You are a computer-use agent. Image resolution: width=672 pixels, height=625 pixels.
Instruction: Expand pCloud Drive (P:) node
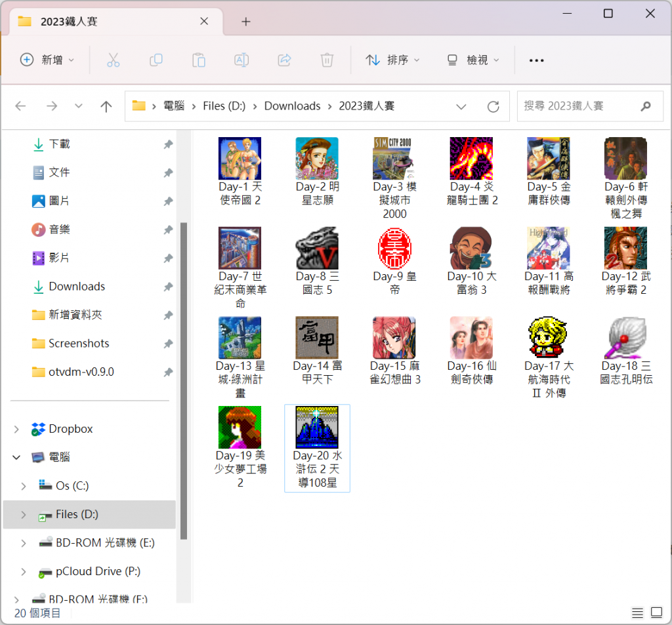pos(24,571)
